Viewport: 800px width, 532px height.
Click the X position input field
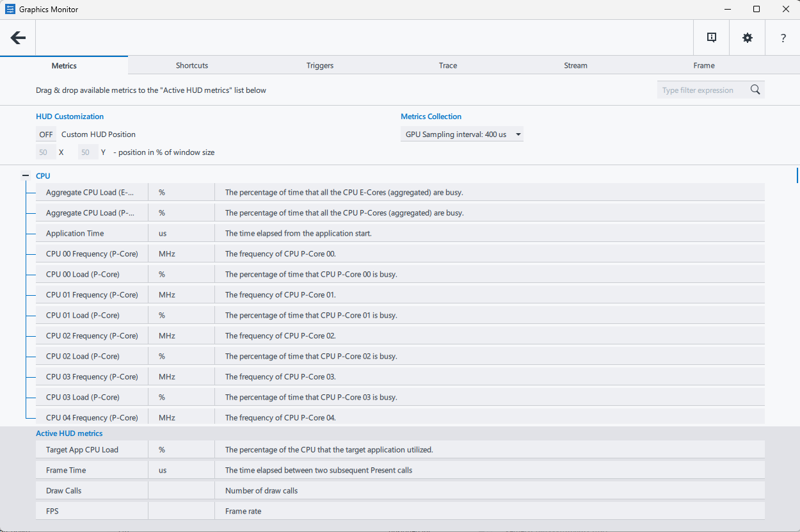pyautogui.click(x=44, y=152)
